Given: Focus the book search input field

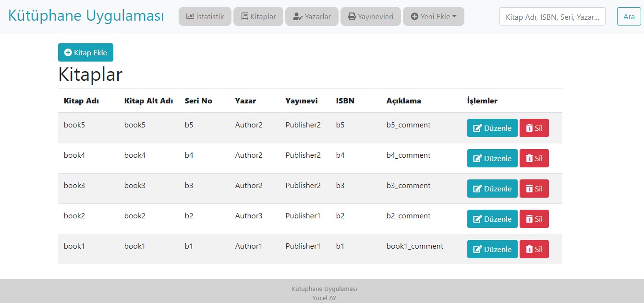Looking at the screenshot, I should point(552,16).
